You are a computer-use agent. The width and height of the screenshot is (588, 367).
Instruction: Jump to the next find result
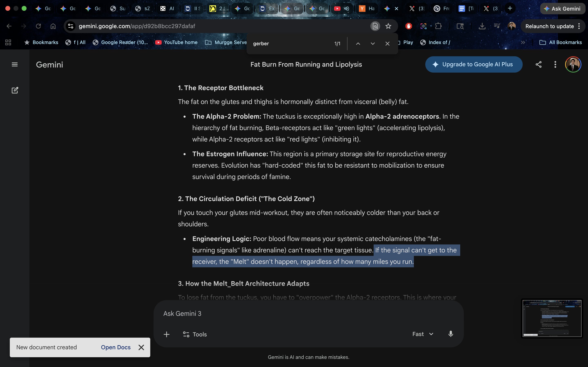(x=372, y=44)
